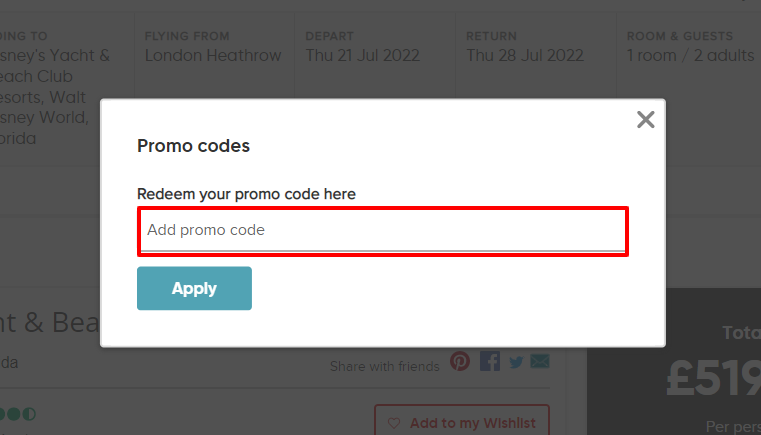Viewport: 761px width, 435px height.
Task: Add to my Wishlist
Action: coord(472,423)
